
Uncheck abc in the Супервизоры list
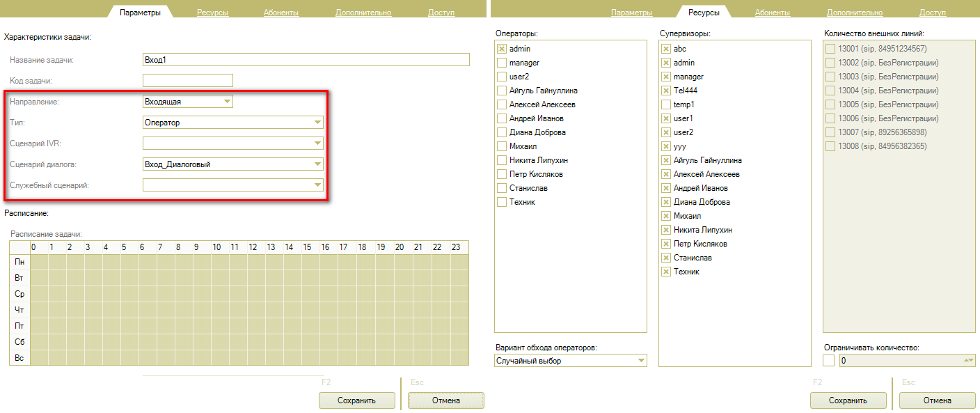[666, 49]
